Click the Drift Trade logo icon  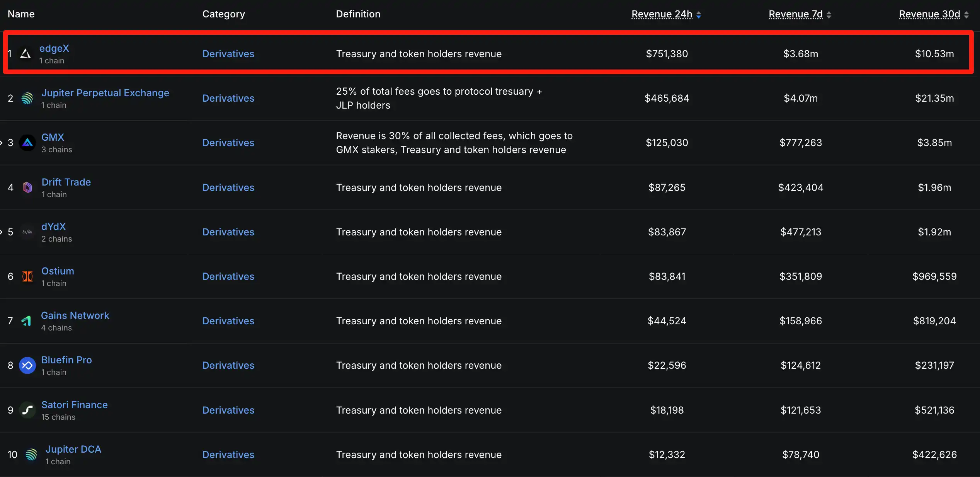pos(27,187)
